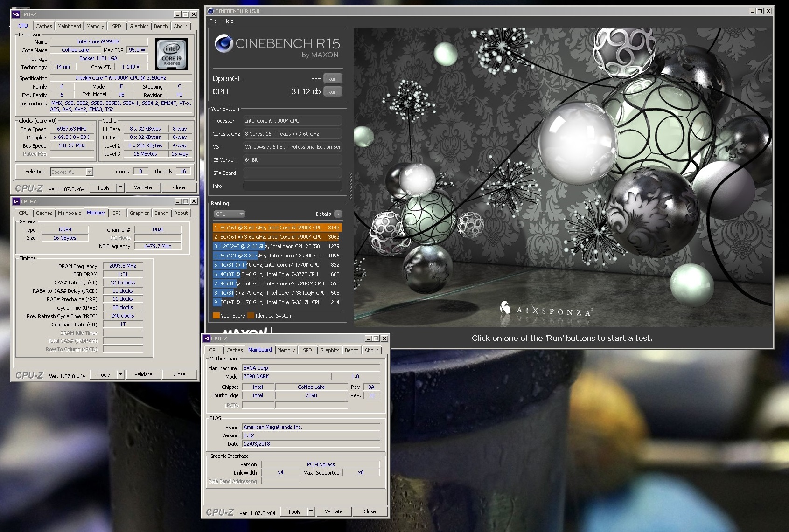Image resolution: width=789 pixels, height=532 pixels.
Task: Click the Info input field in Your System
Action: [292, 186]
